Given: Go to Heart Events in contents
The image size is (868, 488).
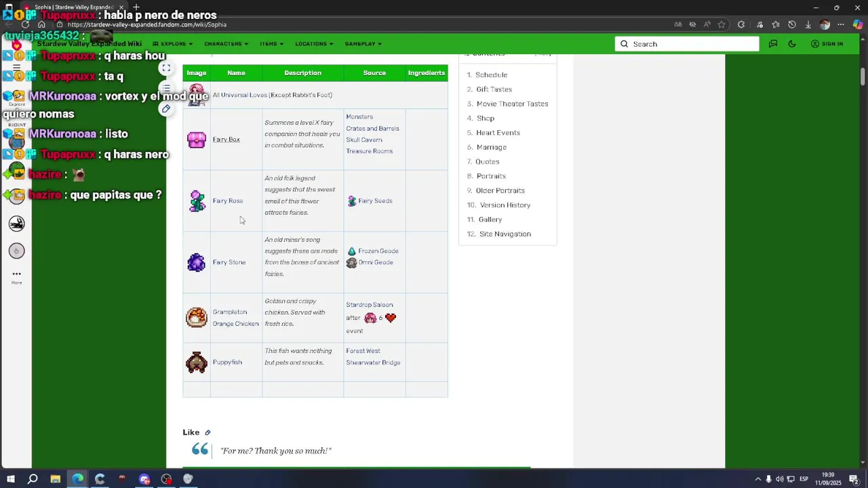Looking at the screenshot, I should [x=498, y=133].
